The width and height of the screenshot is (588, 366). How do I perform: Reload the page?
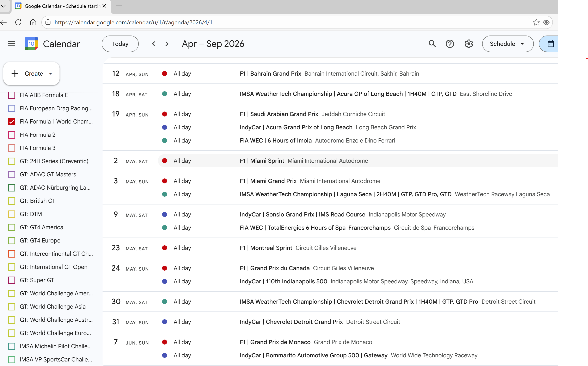pyautogui.click(x=18, y=23)
